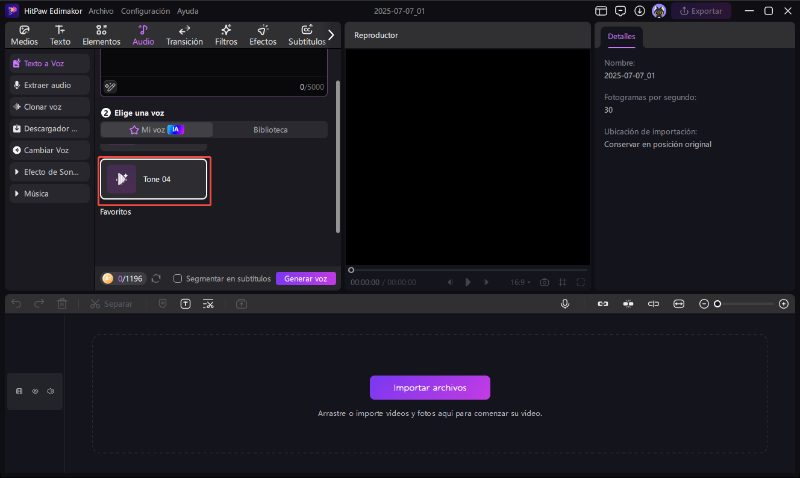Open the Descargador option

(x=49, y=129)
